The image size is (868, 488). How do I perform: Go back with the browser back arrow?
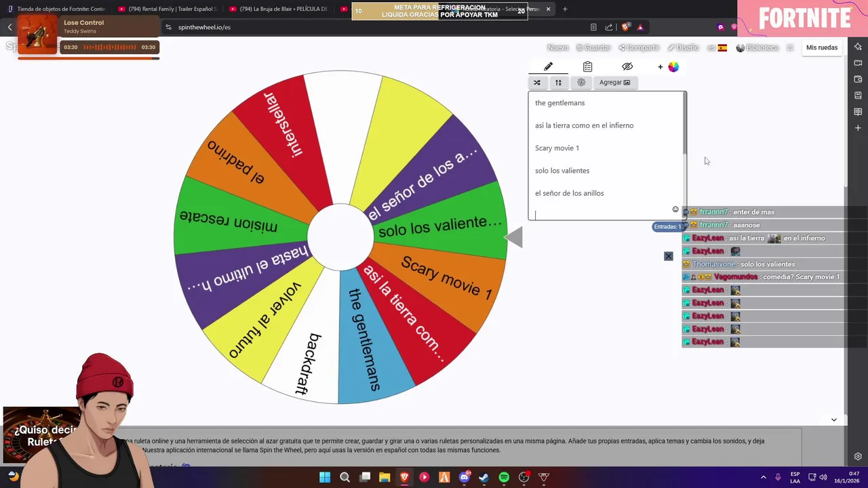tap(9, 27)
